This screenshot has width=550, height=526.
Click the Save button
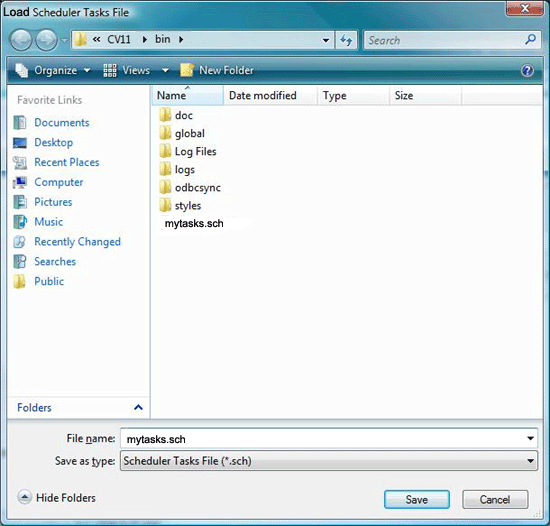(x=417, y=499)
